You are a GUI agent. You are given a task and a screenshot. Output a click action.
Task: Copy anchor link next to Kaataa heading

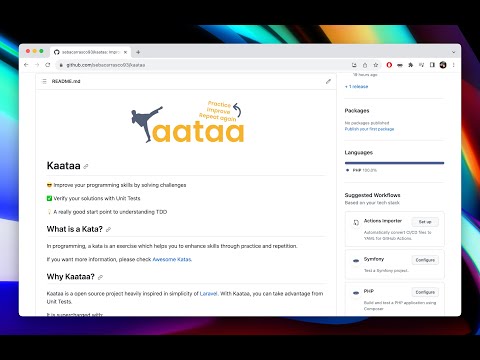pos(86,166)
